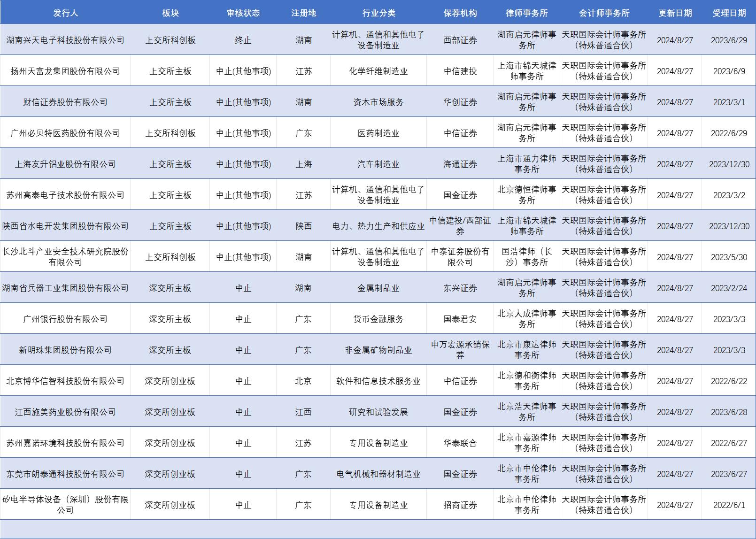Click 北京市康达律师事务所 cell
The height and width of the screenshot is (539, 756).
click(526, 350)
